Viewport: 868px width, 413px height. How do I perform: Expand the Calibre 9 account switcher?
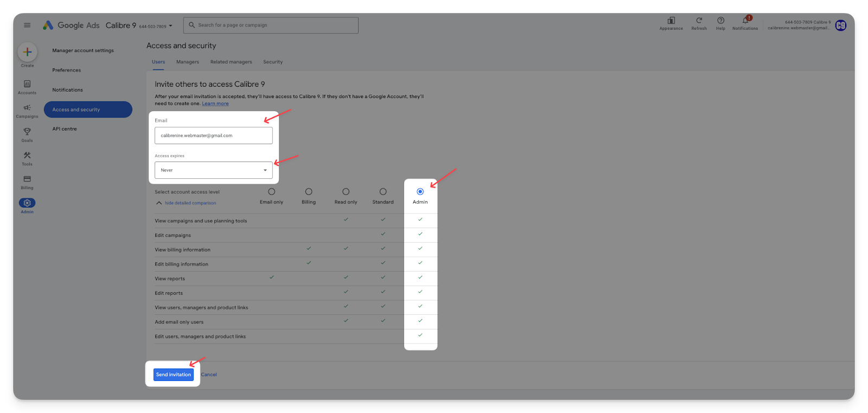click(x=170, y=25)
